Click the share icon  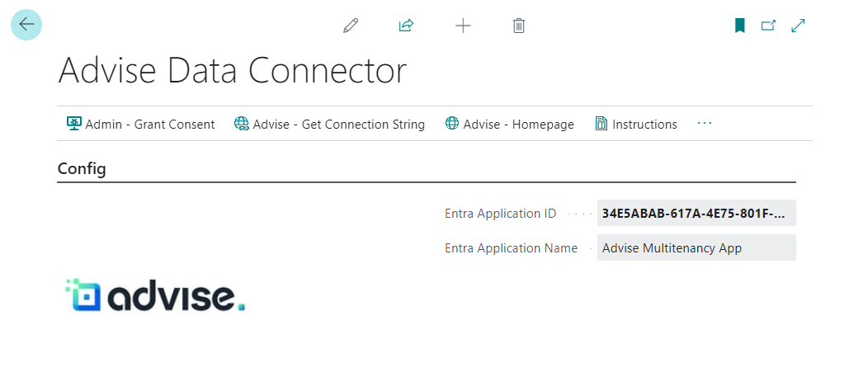click(406, 26)
